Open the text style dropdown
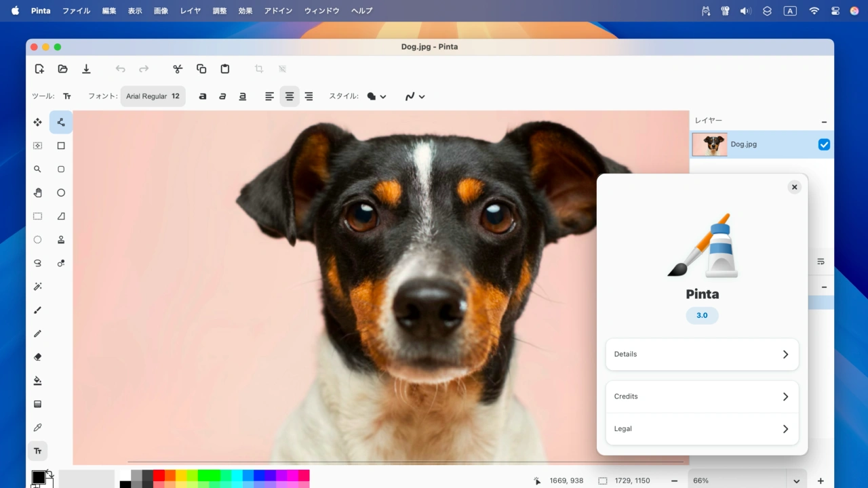Image resolution: width=868 pixels, height=488 pixels. tap(376, 96)
